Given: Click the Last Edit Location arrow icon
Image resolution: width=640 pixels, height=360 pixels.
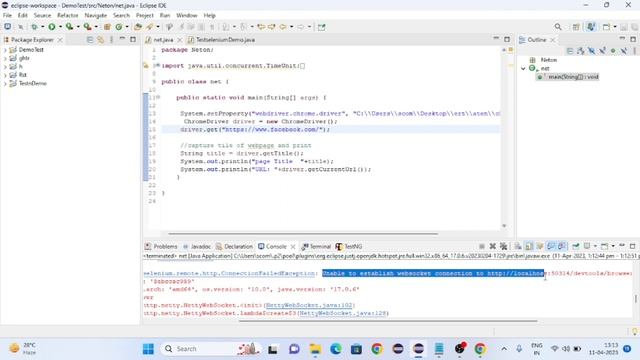Looking at the screenshot, I should click(x=261, y=27).
